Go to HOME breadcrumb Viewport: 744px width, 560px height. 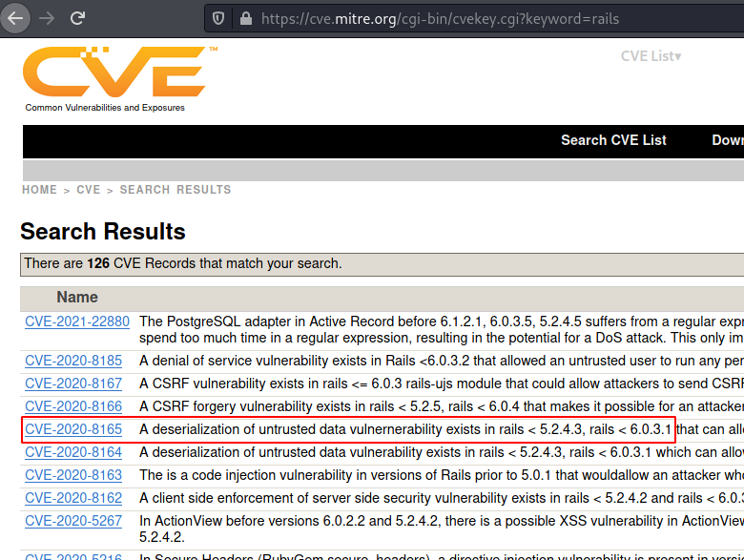pos(39,190)
